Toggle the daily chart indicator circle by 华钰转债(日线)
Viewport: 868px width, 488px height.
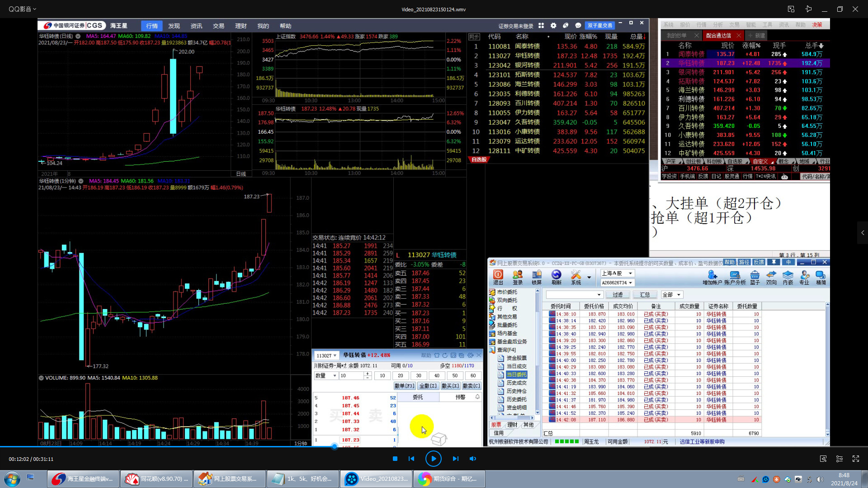coord(78,36)
